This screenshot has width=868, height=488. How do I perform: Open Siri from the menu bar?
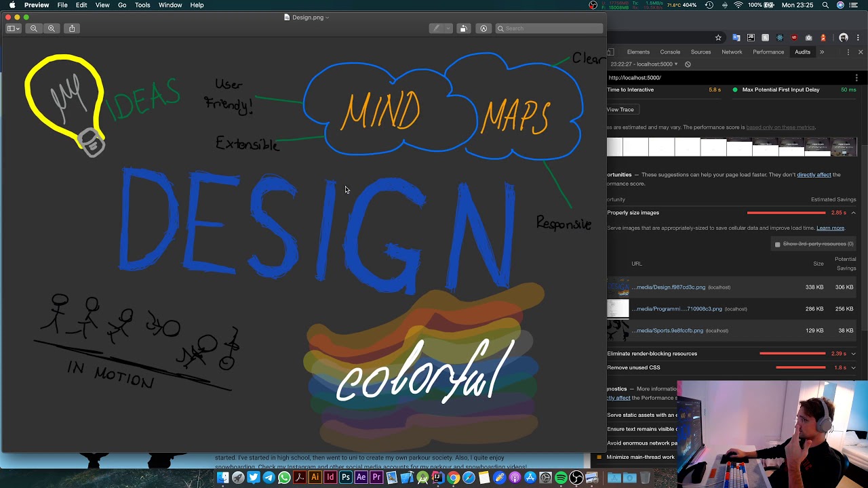(x=841, y=5)
